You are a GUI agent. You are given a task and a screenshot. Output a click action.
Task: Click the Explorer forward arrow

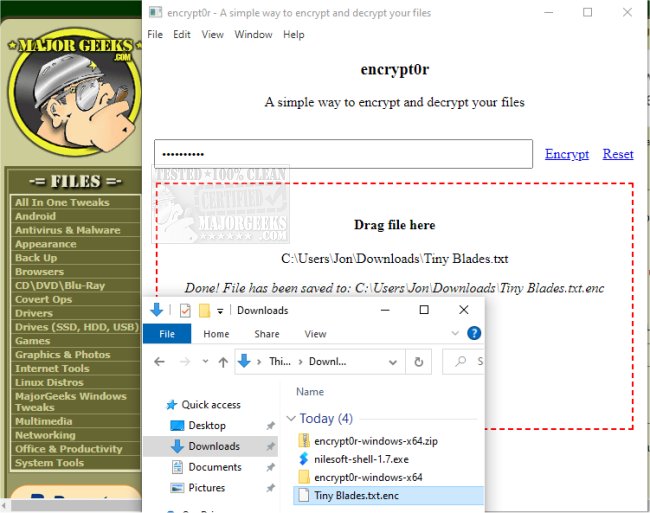click(185, 362)
